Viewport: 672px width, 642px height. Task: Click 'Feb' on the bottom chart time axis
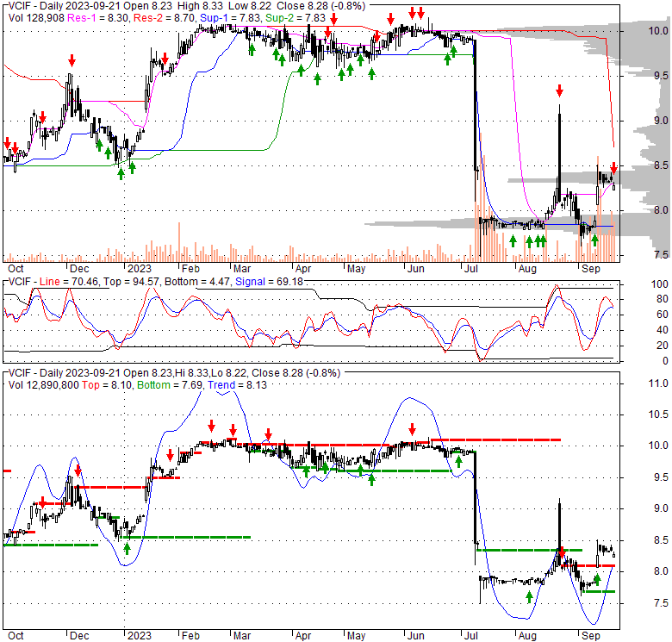[190, 636]
